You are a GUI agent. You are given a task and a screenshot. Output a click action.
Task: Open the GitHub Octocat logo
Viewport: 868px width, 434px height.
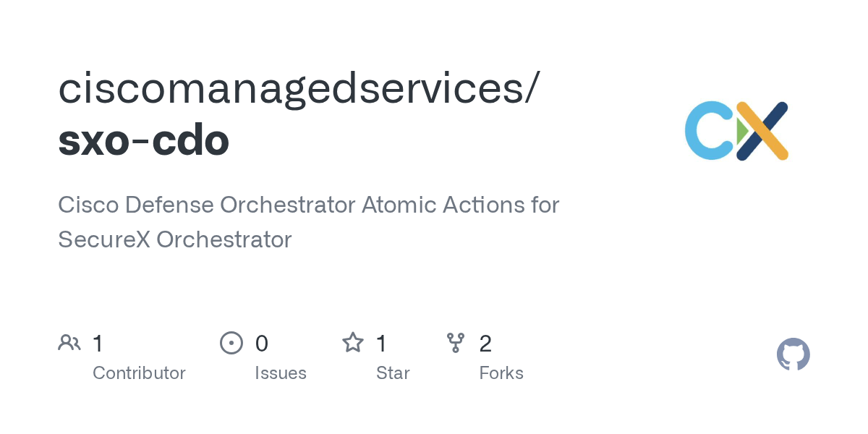pyautogui.click(x=793, y=354)
